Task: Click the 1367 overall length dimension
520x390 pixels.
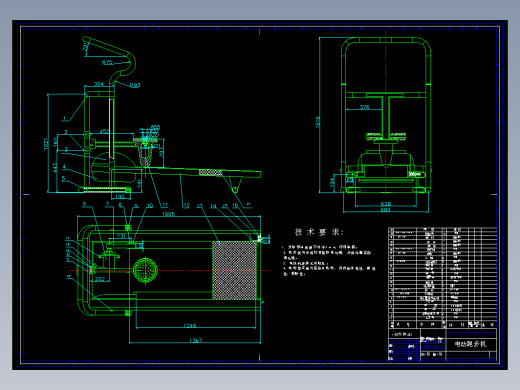Action: click(196, 340)
